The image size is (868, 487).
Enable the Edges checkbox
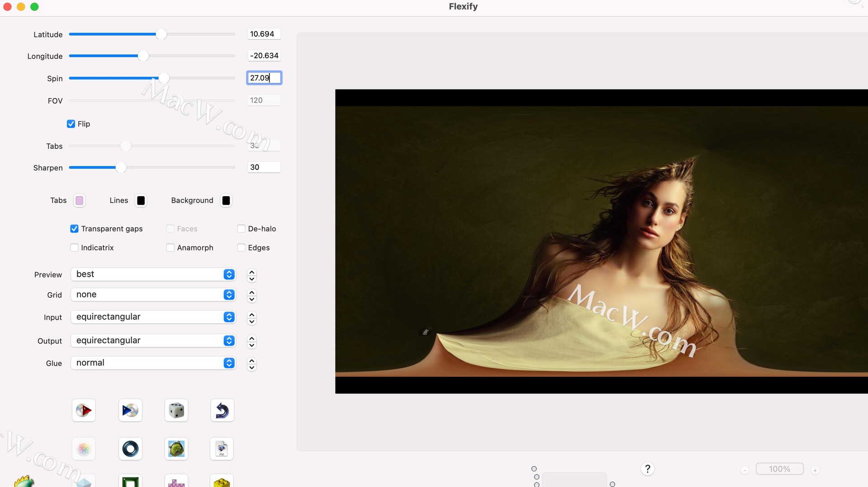[x=241, y=248]
